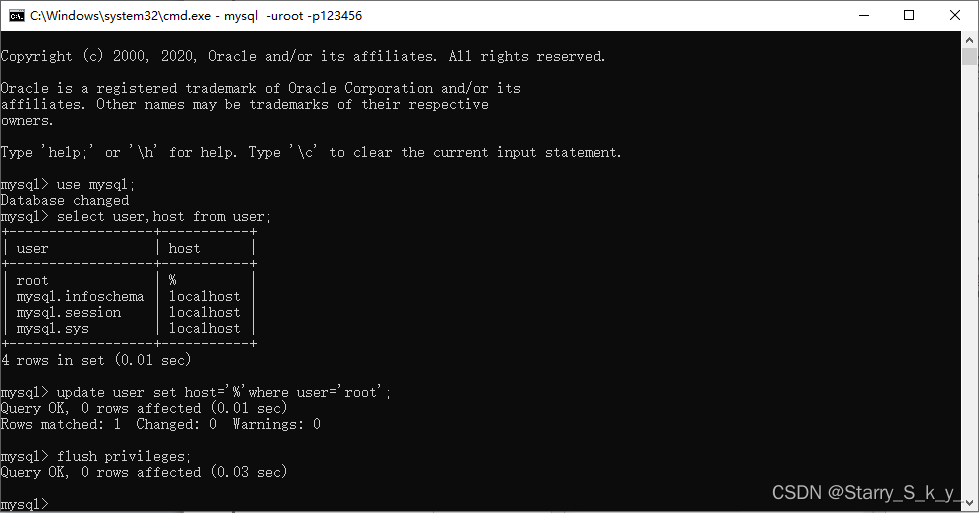Click the 'use mysql;' command line
This screenshot has width=979, height=513.
tap(67, 185)
